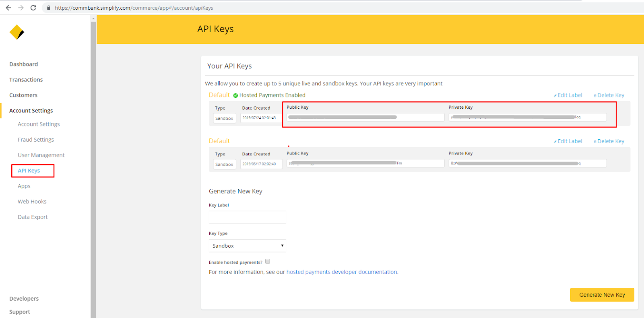Click the date 2019/05/17 02:02:40 field
The image size is (644, 318).
click(261, 164)
